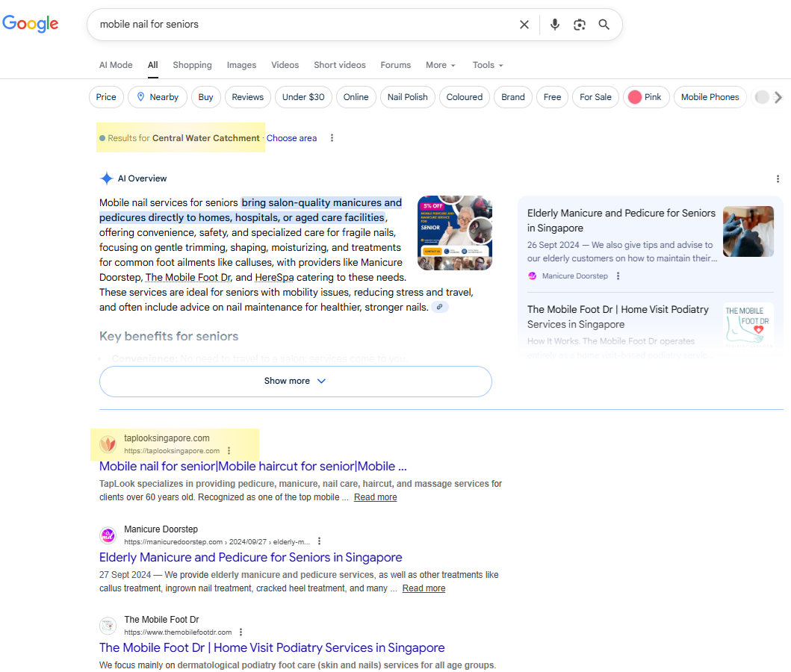Open Elderly Manicure and Pedicure result link
The image size is (791, 672).
click(250, 557)
